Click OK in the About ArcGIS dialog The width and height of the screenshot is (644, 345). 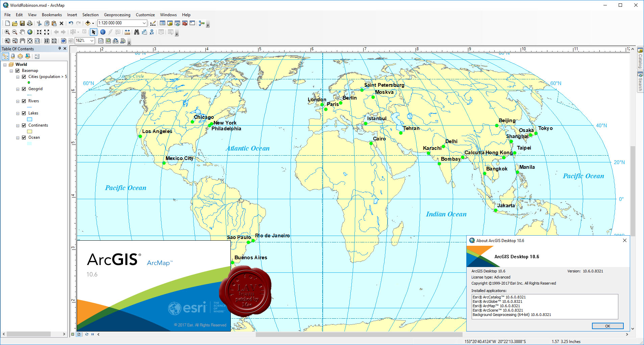click(x=608, y=326)
